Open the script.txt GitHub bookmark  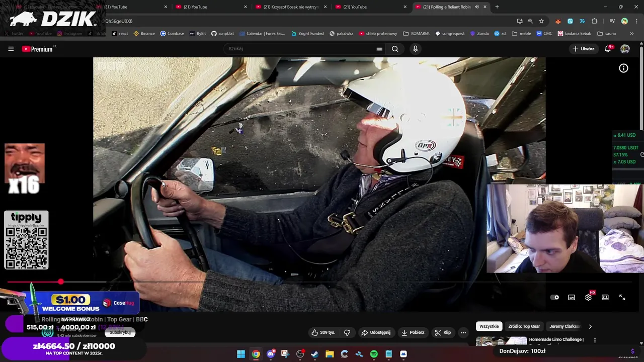(x=222, y=34)
